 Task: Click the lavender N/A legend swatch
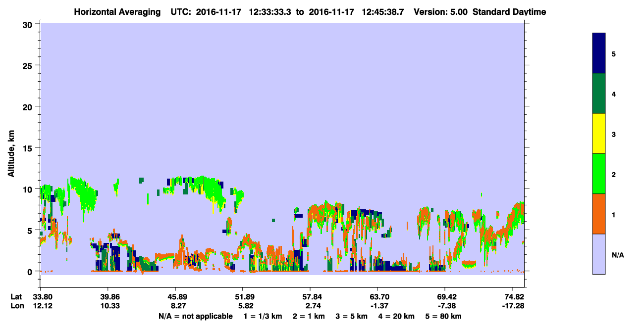(x=599, y=254)
